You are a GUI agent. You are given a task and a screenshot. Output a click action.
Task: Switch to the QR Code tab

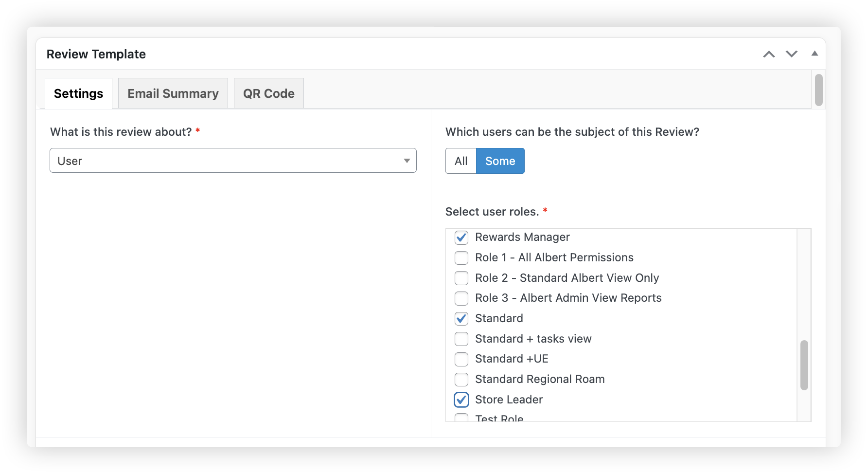(x=268, y=93)
